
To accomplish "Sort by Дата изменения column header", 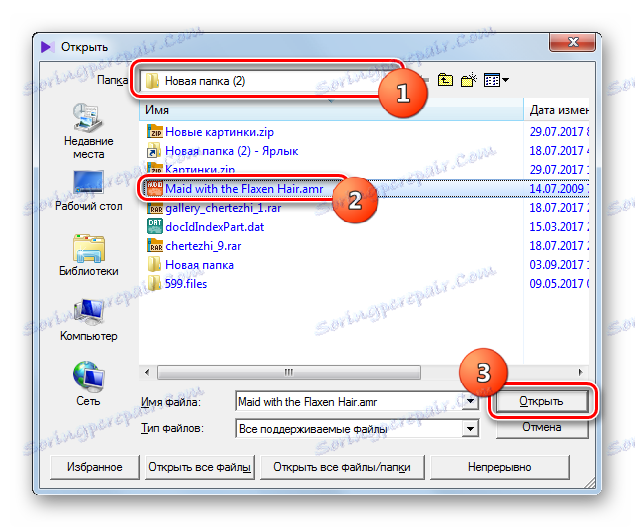I will pos(557,110).
